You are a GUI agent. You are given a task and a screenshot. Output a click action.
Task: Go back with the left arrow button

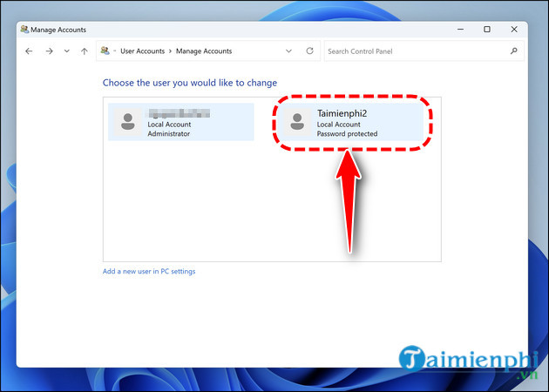(29, 51)
